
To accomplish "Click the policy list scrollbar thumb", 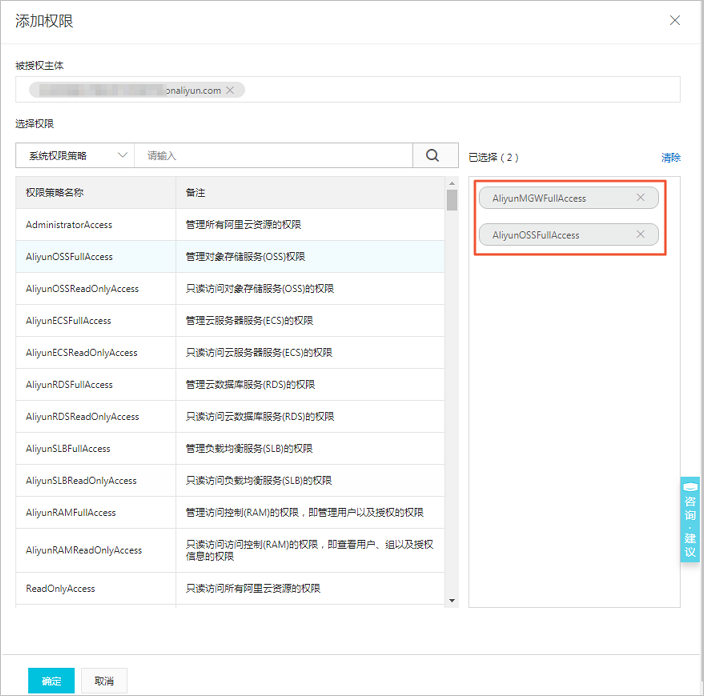I will coord(452,200).
